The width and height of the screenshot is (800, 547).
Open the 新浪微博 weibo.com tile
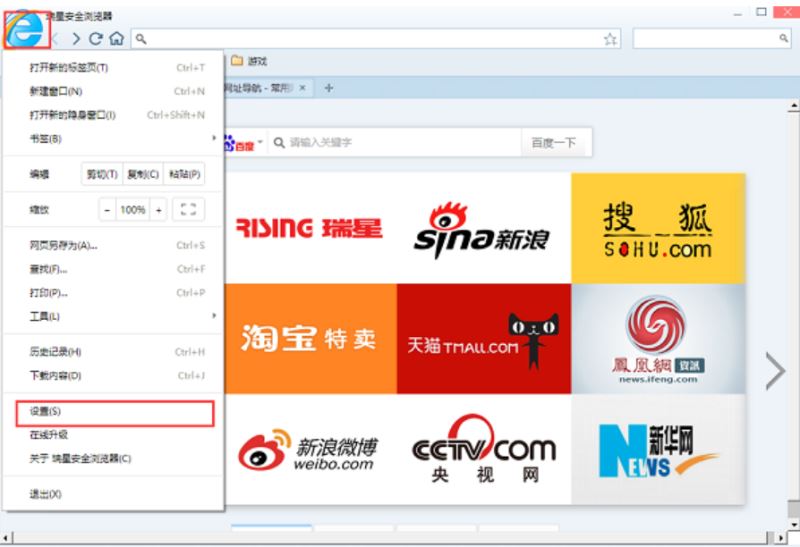pos(310,450)
